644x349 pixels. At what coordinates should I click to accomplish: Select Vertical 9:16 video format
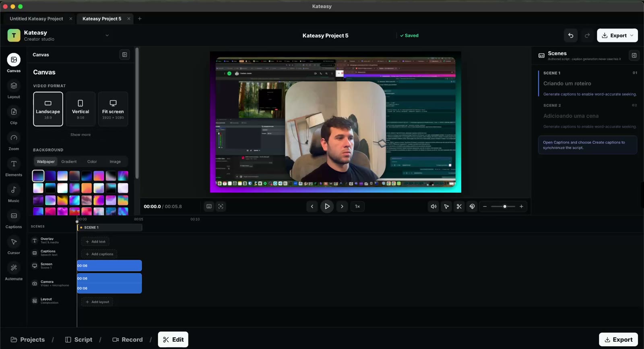80,109
